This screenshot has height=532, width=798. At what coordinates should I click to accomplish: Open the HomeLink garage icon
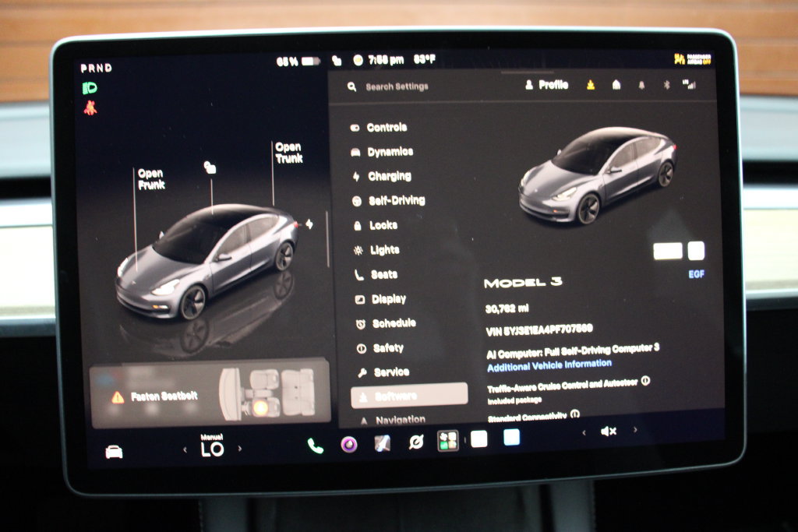(x=616, y=85)
